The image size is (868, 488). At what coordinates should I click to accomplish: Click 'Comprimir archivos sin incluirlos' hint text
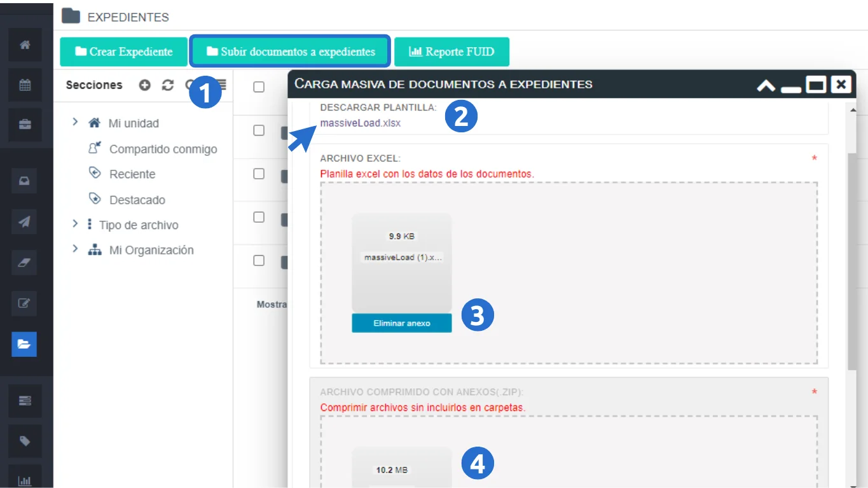(x=423, y=407)
